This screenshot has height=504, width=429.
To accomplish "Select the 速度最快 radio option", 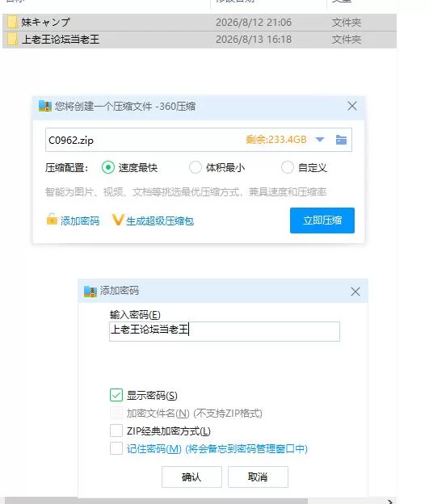I will 108,167.
